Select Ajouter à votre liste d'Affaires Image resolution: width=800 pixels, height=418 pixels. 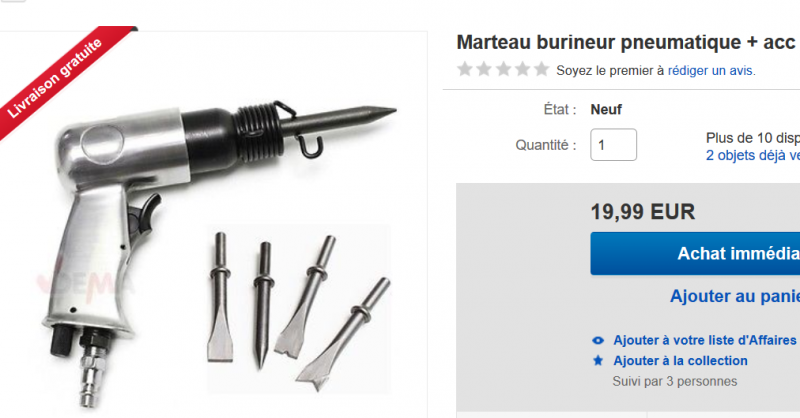point(705,340)
